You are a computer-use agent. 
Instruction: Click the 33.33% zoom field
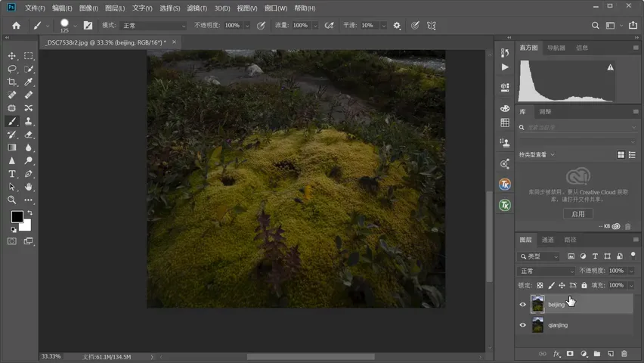pyautogui.click(x=51, y=356)
